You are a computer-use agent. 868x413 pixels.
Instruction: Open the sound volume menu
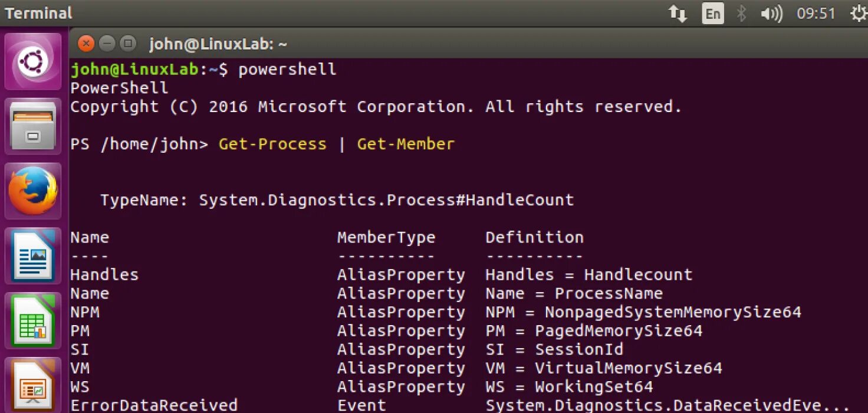coord(771,14)
